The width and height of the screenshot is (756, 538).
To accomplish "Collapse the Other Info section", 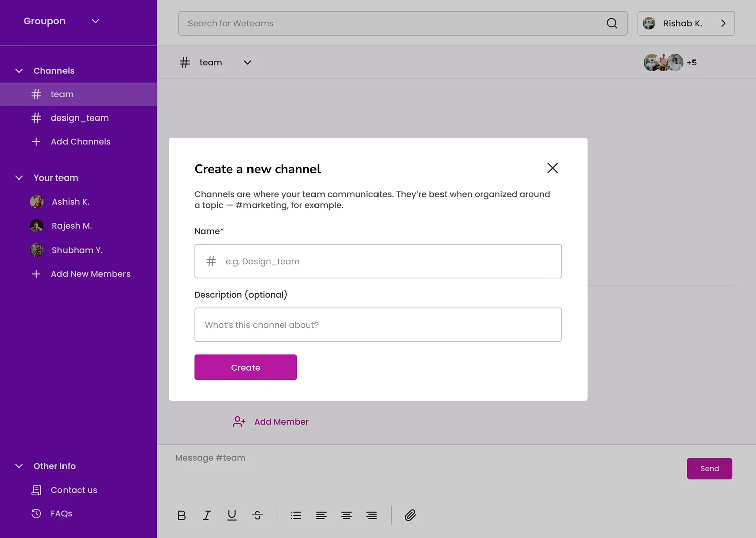I will 19,466.
